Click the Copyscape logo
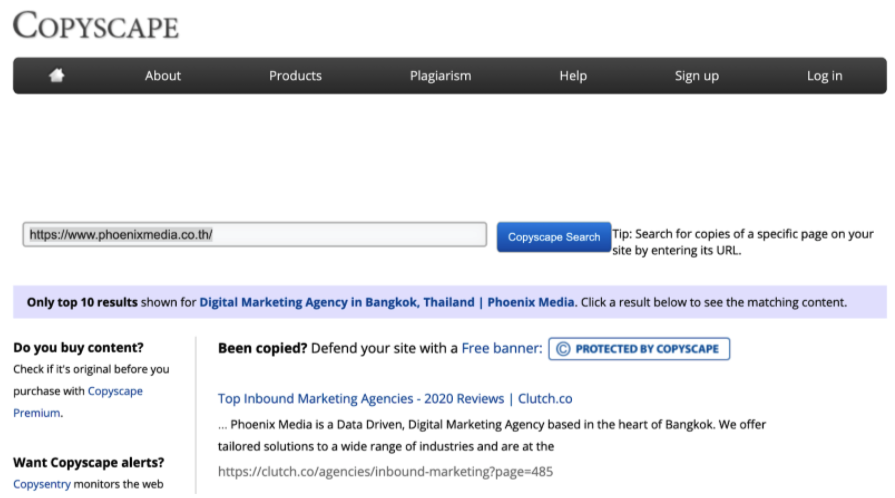895x498 pixels. 96,26
